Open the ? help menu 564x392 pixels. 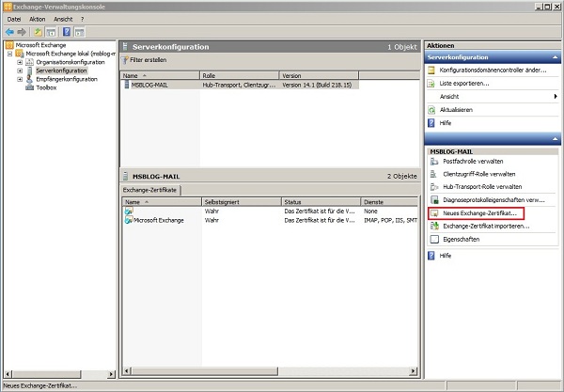(x=82, y=19)
